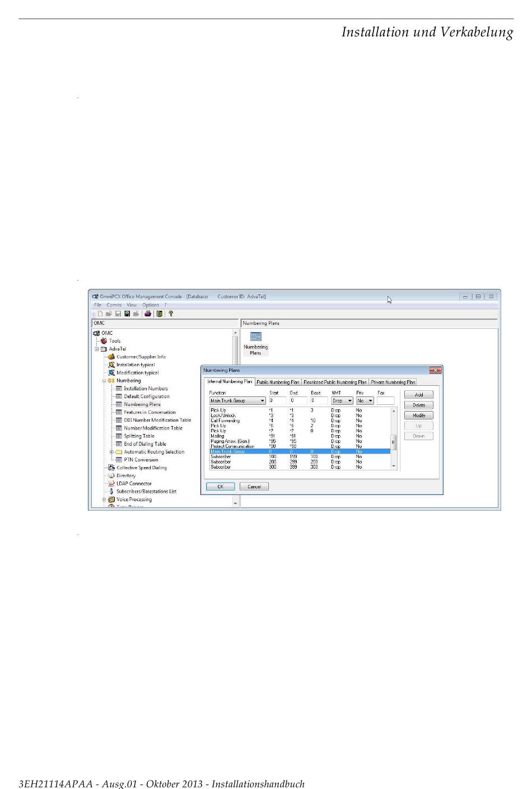This screenshot has height=789, width=532.
Task: Click the Base input field
Action: (319, 401)
